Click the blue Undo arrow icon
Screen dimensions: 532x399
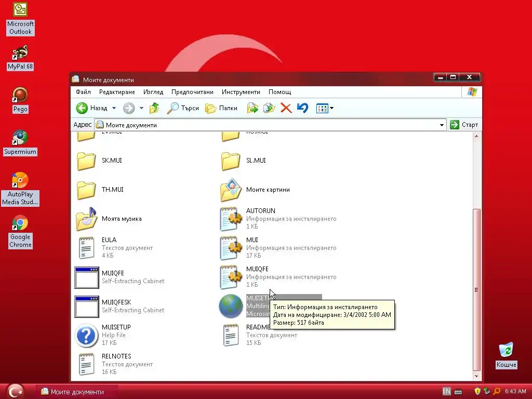pyautogui.click(x=303, y=108)
